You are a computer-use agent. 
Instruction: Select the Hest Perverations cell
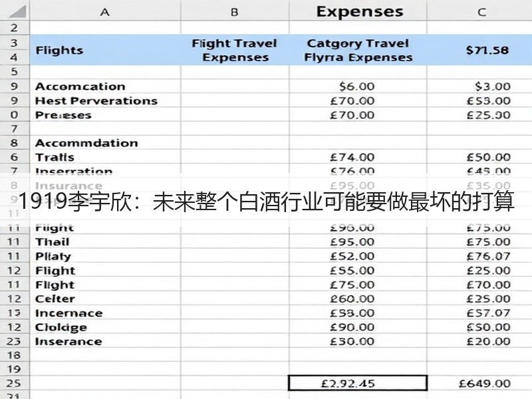coord(105,101)
